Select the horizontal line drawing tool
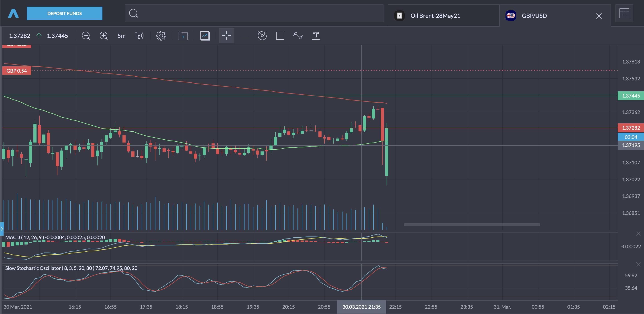 [x=244, y=36]
